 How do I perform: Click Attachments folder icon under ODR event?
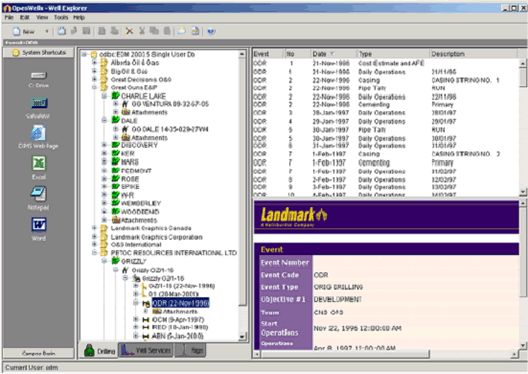157,311
